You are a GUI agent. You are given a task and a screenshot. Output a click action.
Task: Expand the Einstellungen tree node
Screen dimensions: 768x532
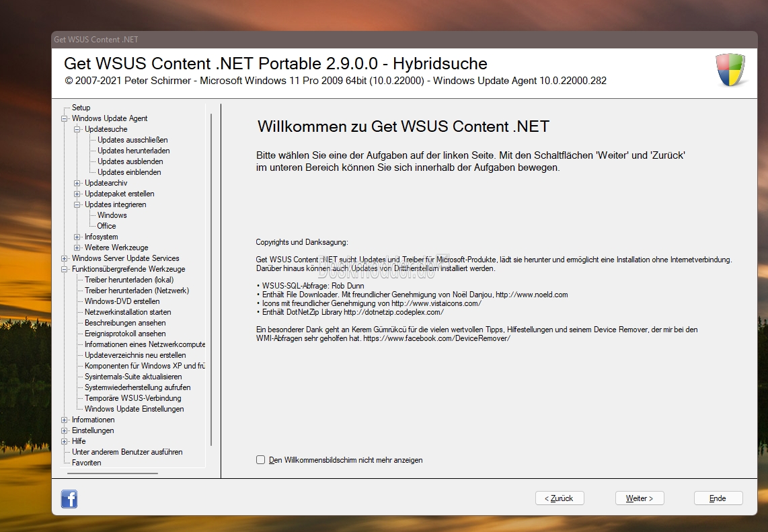[x=64, y=430]
